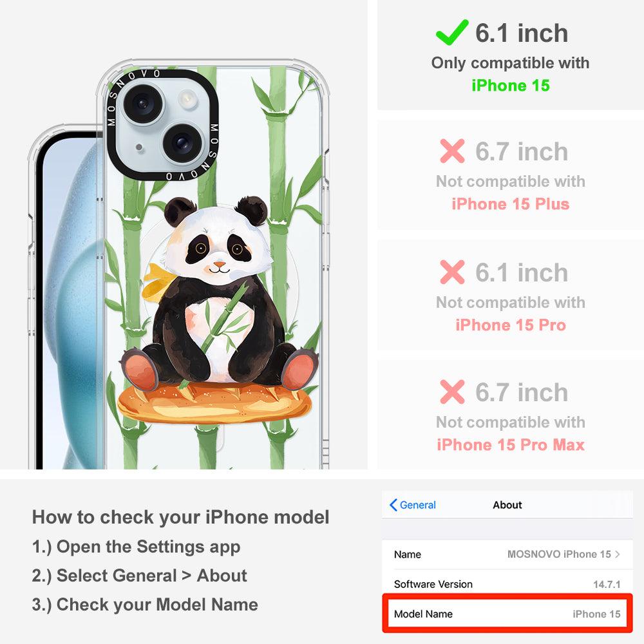Click the MOSNOVO iPhone 15 name value

coord(559,554)
